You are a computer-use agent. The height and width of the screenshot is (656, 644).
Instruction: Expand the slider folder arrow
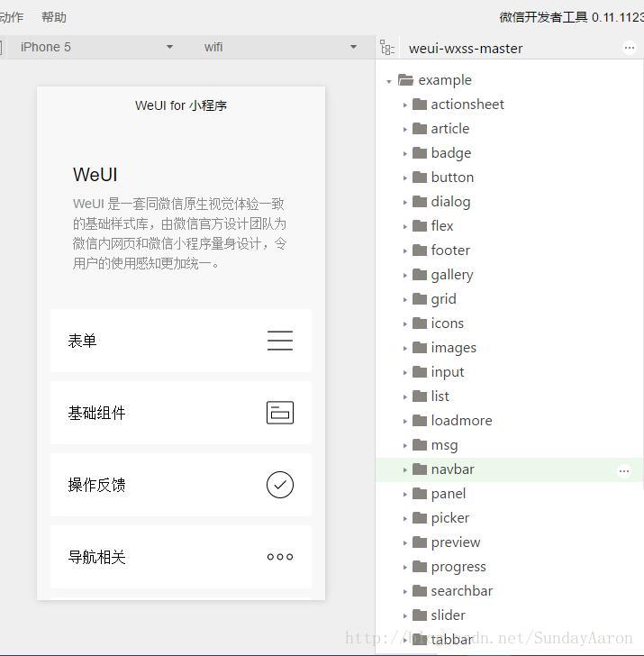click(x=404, y=615)
